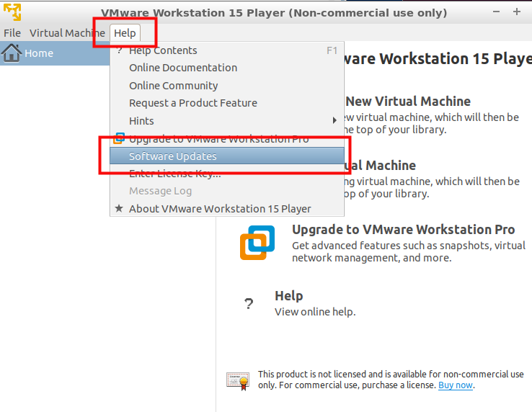532x412 pixels.
Task: Choose Help Contents from the menu
Action: 227,50
